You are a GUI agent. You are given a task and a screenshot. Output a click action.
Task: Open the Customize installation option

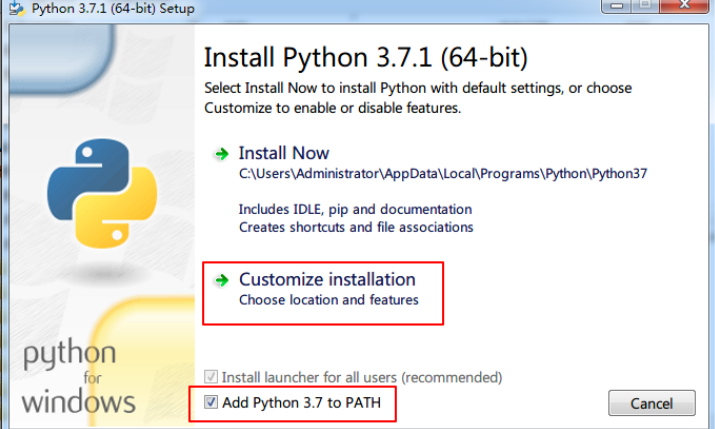[x=326, y=279]
